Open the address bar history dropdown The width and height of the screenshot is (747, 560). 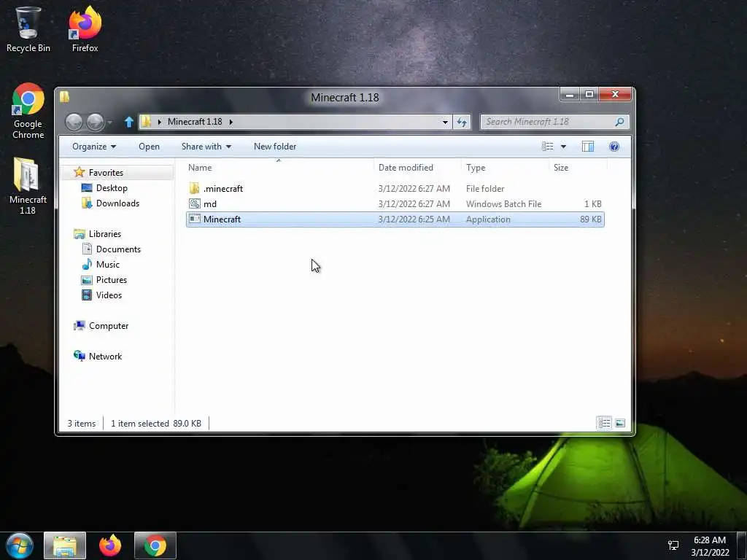pyautogui.click(x=445, y=122)
